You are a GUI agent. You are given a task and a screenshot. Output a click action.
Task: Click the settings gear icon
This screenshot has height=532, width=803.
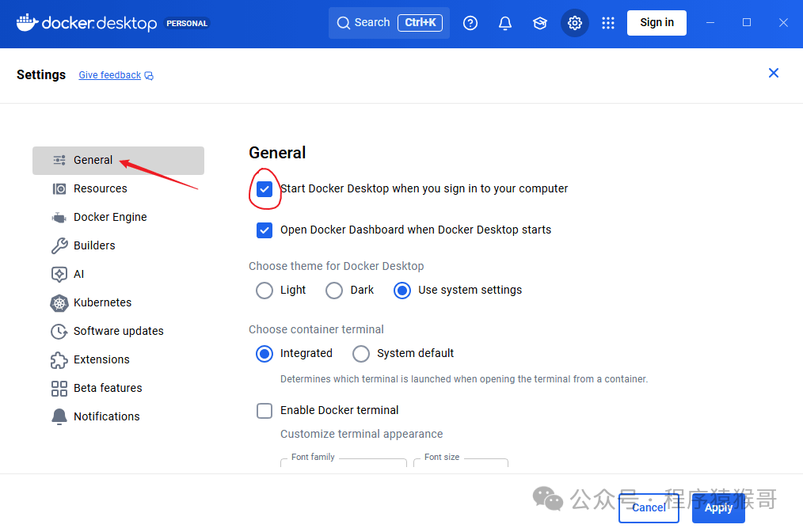tap(575, 23)
